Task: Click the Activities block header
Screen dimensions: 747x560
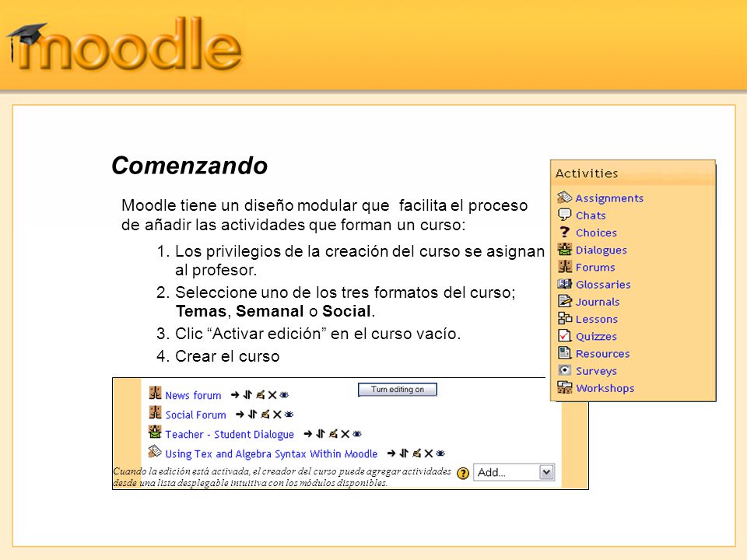Action: coord(633,173)
